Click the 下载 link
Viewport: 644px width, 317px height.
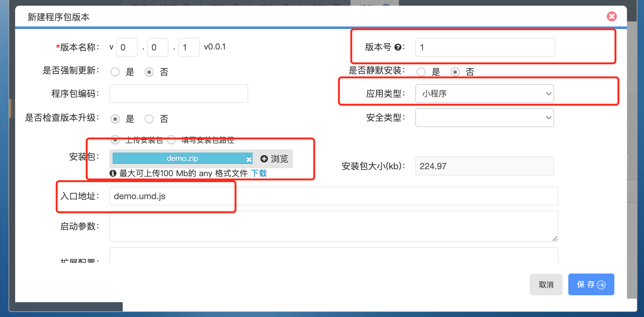tap(259, 173)
